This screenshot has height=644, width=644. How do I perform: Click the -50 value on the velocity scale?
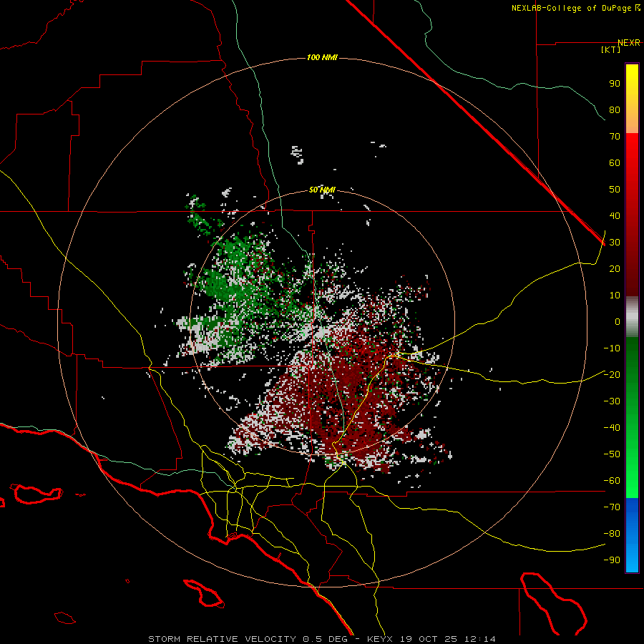pyautogui.click(x=612, y=454)
